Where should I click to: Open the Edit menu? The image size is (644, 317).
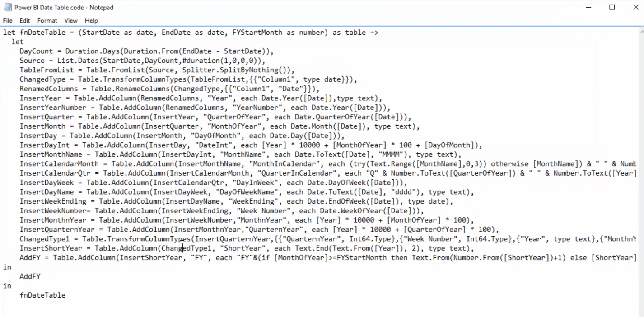[x=25, y=20]
